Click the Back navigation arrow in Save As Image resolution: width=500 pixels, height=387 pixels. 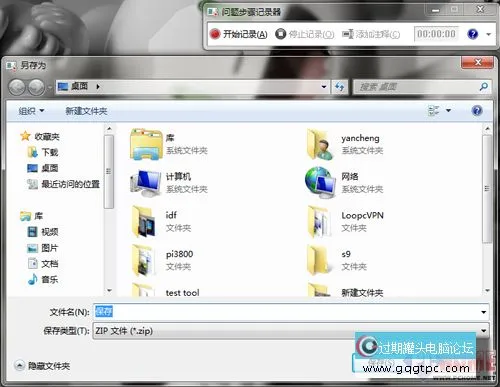17,87
